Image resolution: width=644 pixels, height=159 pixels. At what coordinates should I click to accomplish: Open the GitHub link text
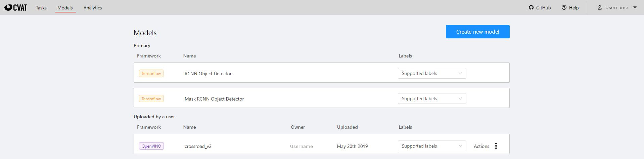point(543,8)
